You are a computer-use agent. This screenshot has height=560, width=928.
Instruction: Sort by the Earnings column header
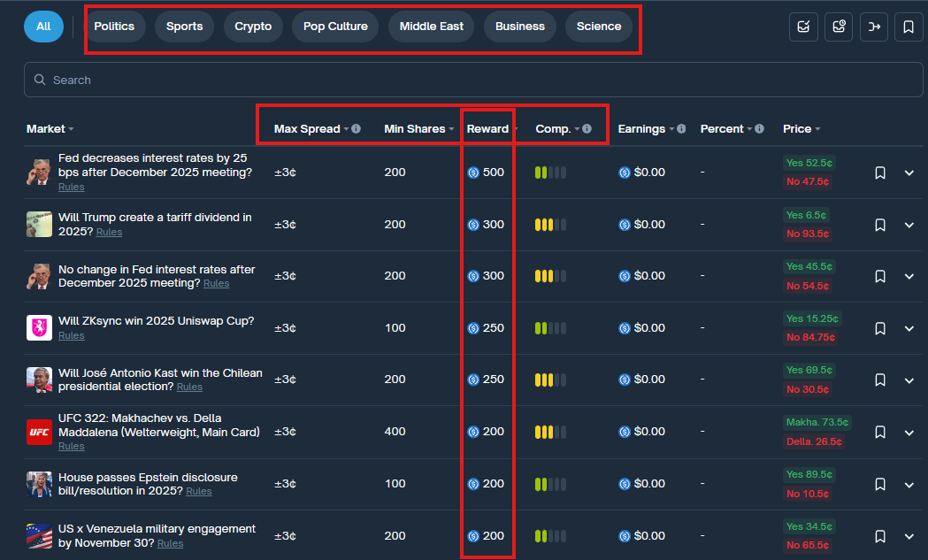point(646,128)
